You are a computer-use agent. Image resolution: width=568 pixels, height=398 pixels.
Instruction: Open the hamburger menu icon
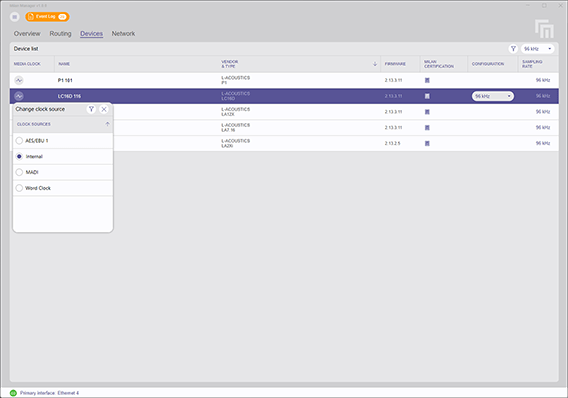click(14, 17)
